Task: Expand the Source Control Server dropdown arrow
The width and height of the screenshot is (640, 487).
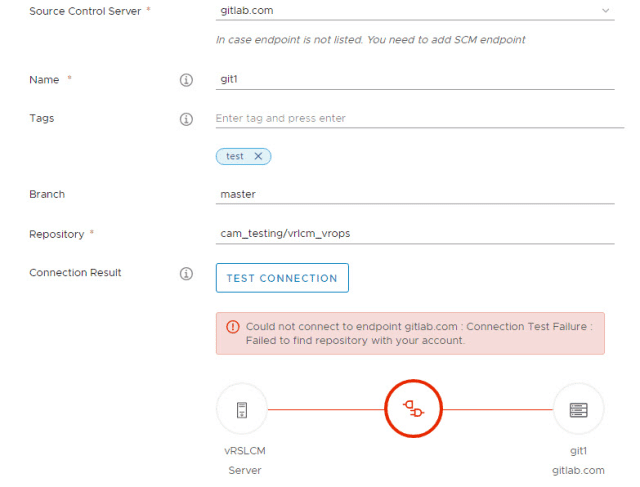Action: 605,11
